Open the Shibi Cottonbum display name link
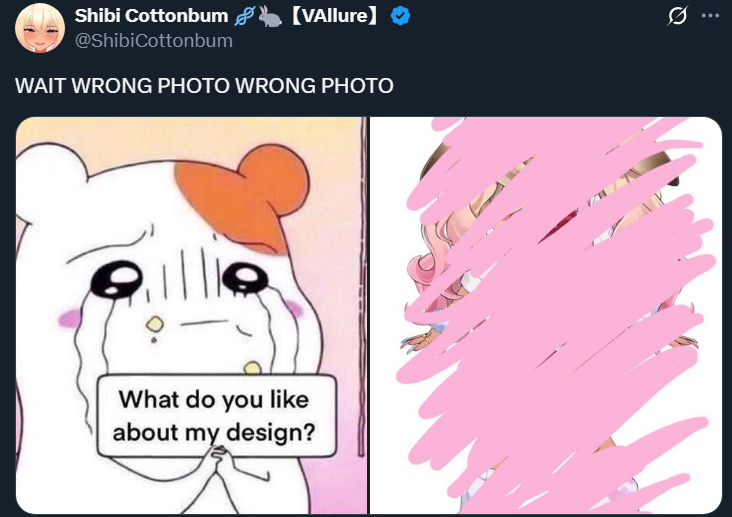The width and height of the screenshot is (732, 517). click(x=151, y=16)
